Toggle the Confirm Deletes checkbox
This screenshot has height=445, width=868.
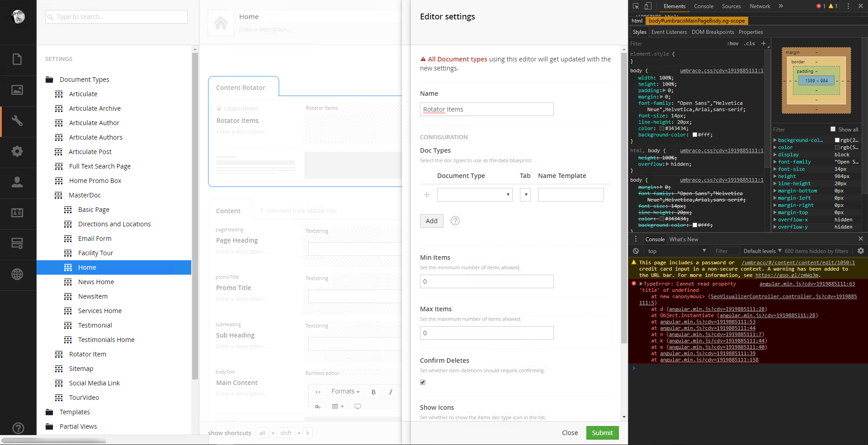click(423, 382)
